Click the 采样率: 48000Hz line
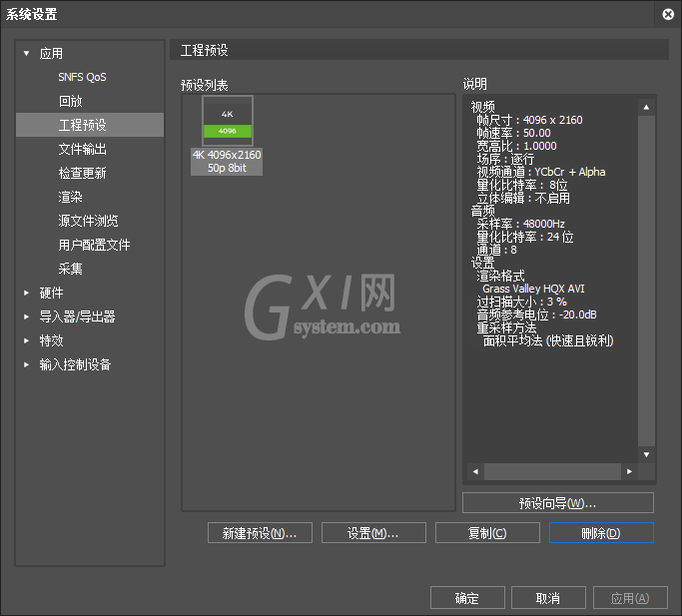This screenshot has height=616, width=682. coord(520,224)
